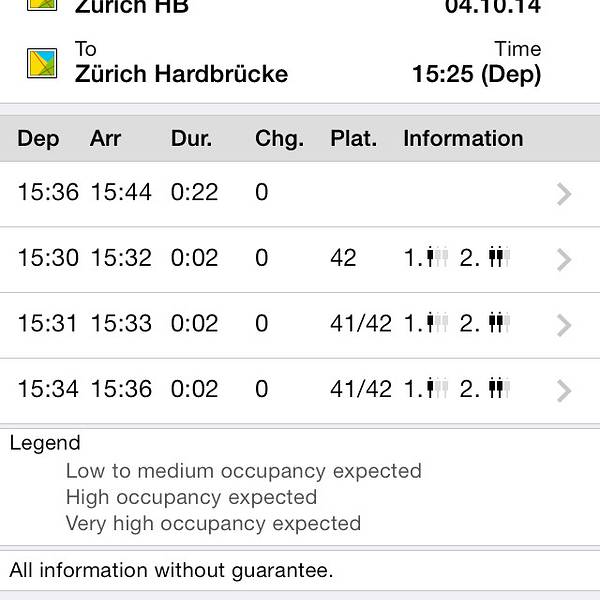Viewport: 600px width, 600px height.
Task: Tap the date 04.10.14
Action: pos(492,7)
